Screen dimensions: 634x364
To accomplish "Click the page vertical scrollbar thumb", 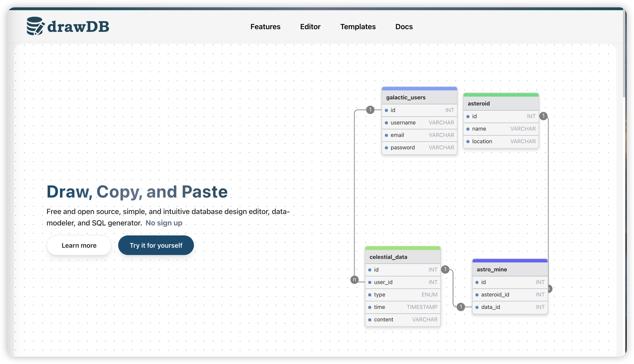I will [x=624, y=54].
